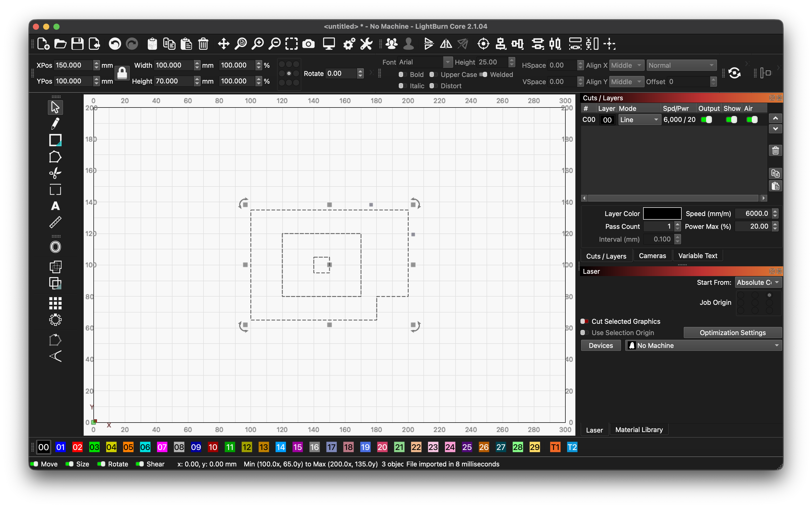The width and height of the screenshot is (812, 508).
Task: Delete layer with Cuts panel trash icon
Action: (x=775, y=151)
